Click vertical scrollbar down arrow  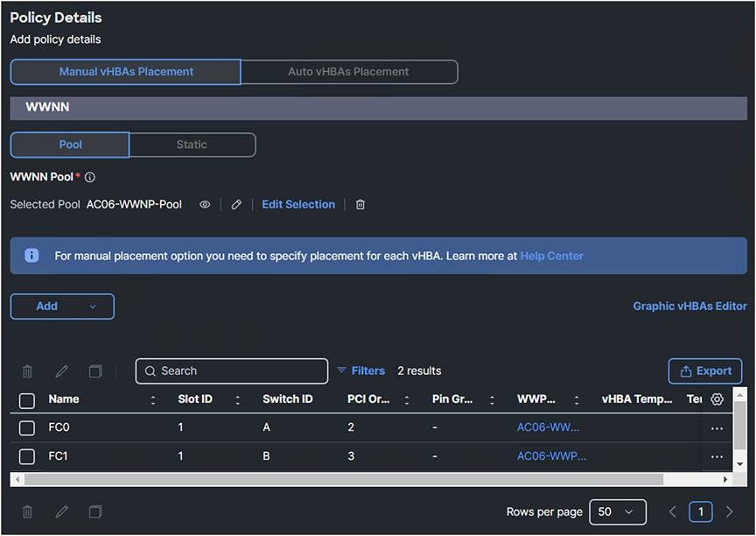[x=739, y=464]
